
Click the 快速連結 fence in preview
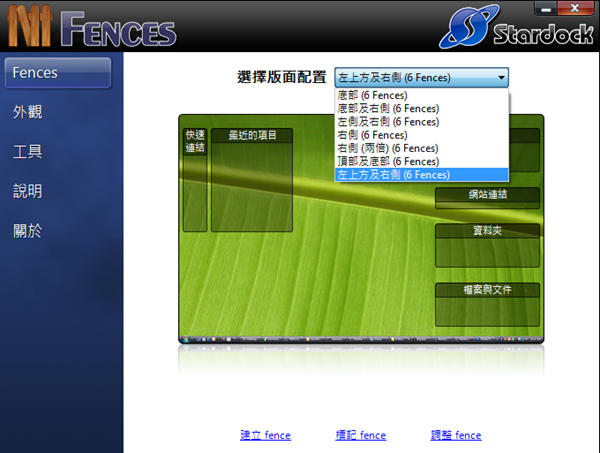click(195, 180)
